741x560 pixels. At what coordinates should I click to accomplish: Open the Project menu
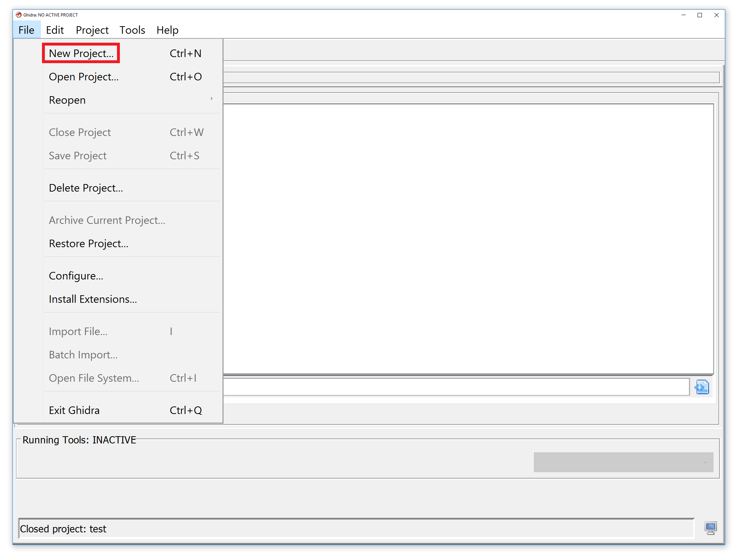[x=92, y=30]
